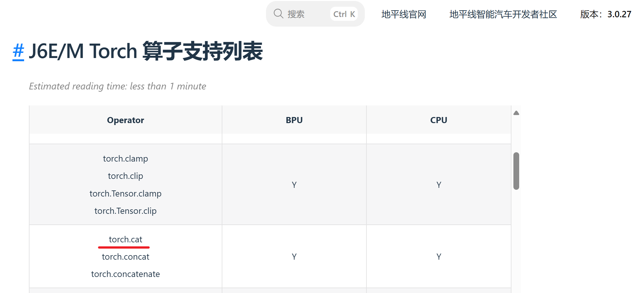Click the table scrollbar up arrow
The width and height of the screenshot is (644, 293).
pos(516,113)
